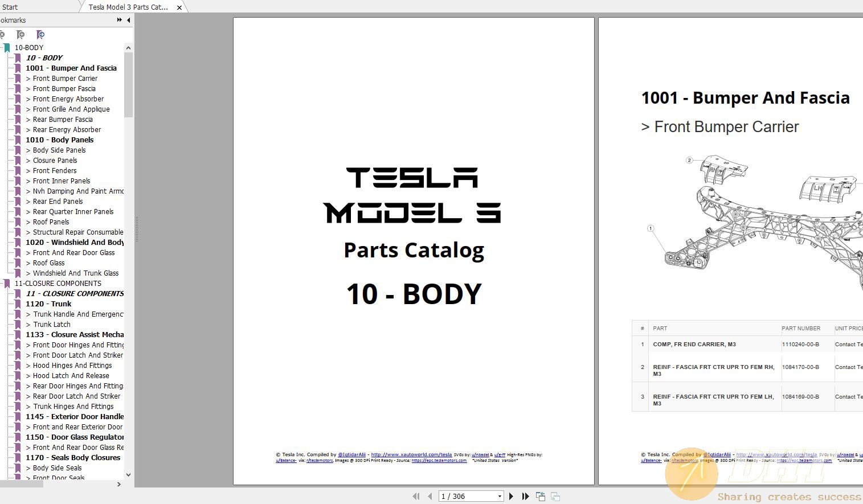Image resolution: width=863 pixels, height=504 pixels.
Task: Select 11-CLOSURE COMPONENTS top-level bookmark
Action: [x=58, y=284]
